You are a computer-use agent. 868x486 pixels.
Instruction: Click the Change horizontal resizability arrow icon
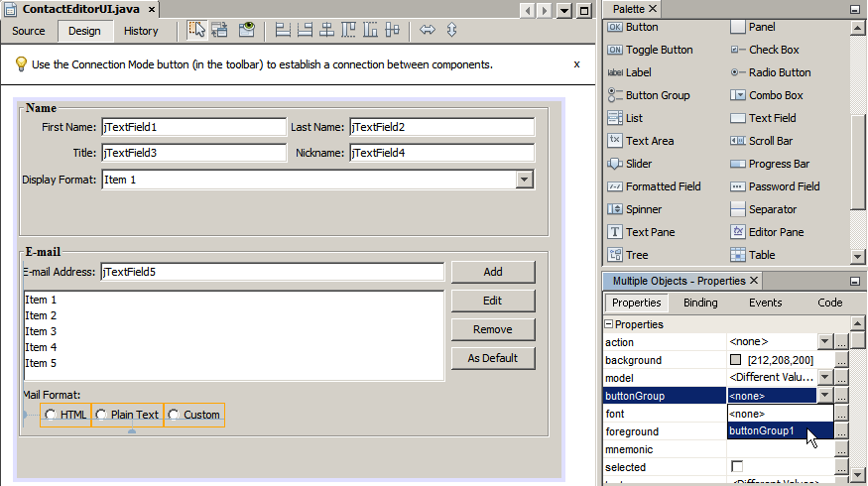click(428, 31)
